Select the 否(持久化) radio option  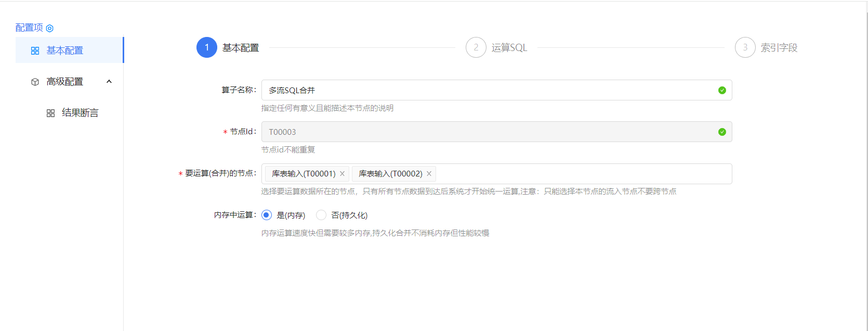(x=321, y=215)
